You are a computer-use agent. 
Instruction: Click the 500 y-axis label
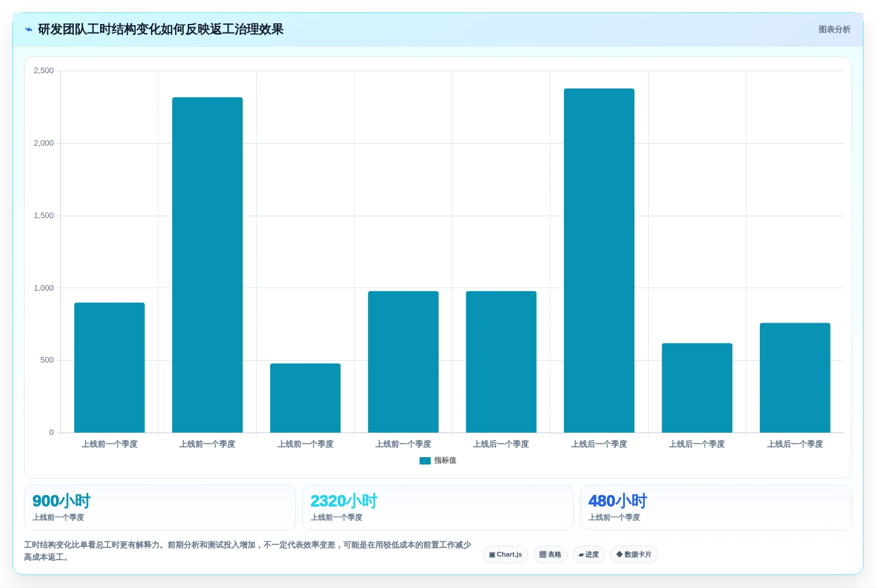click(x=47, y=360)
